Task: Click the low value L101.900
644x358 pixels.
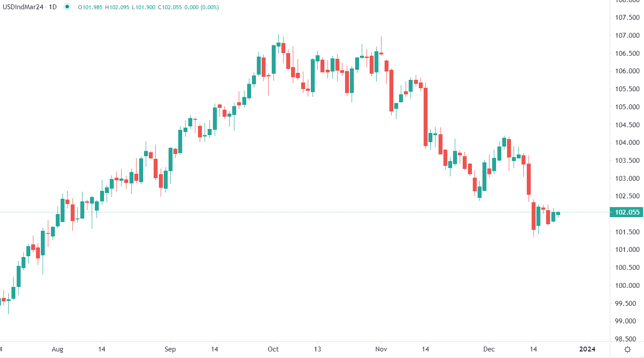Action: 144,7
